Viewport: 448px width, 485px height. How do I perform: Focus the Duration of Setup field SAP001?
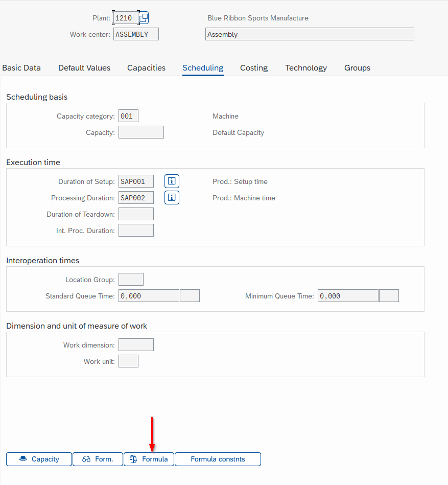coord(136,181)
